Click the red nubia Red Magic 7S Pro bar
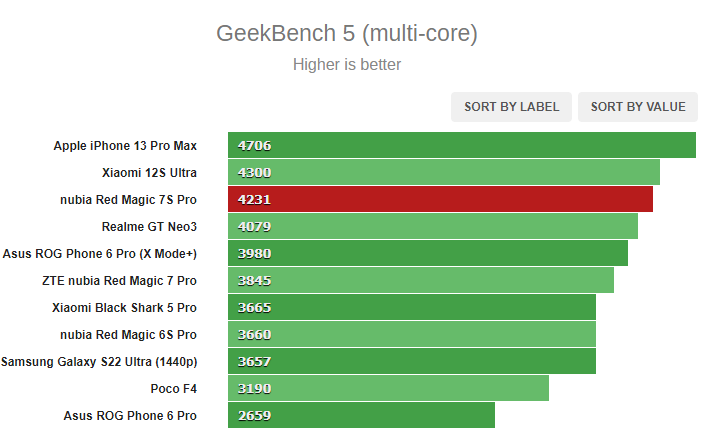The image size is (702, 429). click(440, 199)
